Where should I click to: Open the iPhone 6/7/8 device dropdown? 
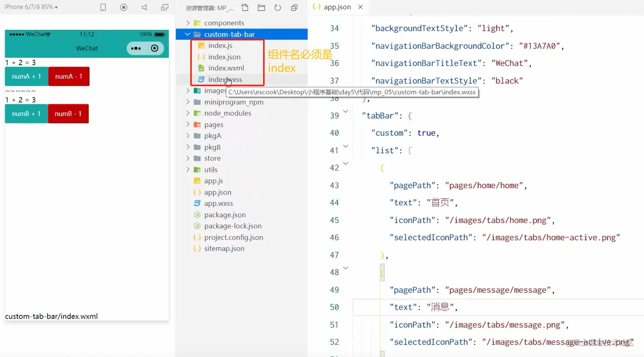(31, 7)
